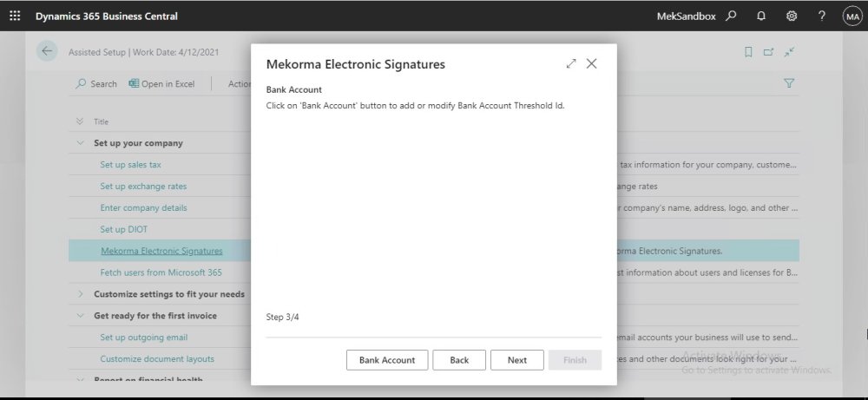The width and height of the screenshot is (868, 400).
Task: Click Search in the list toolbar
Action: click(x=96, y=84)
